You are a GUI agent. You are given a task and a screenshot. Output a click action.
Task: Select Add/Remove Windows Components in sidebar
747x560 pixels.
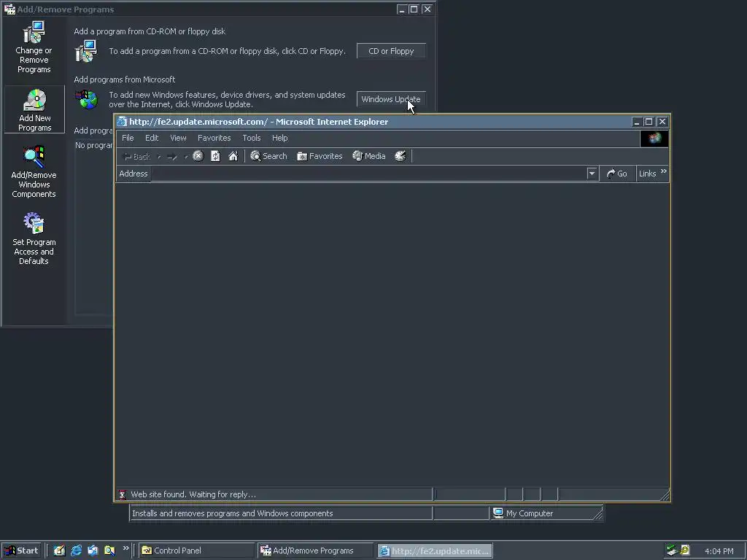[34, 172]
